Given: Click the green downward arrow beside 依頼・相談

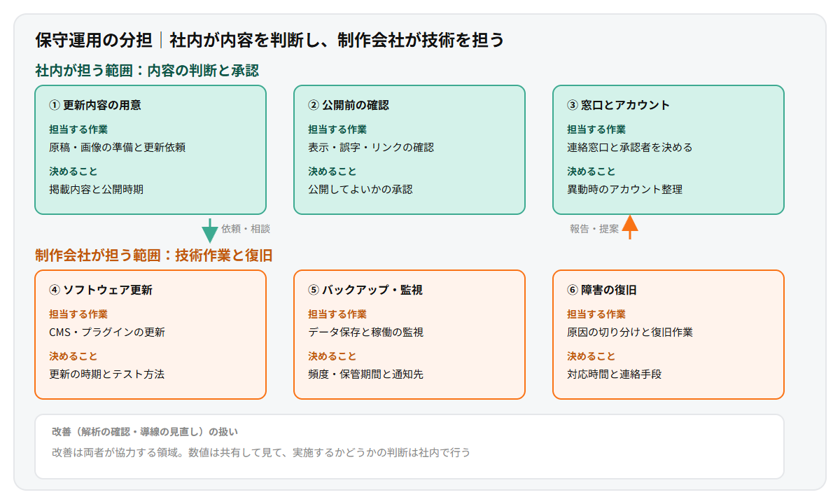Looking at the screenshot, I should pos(209,230).
